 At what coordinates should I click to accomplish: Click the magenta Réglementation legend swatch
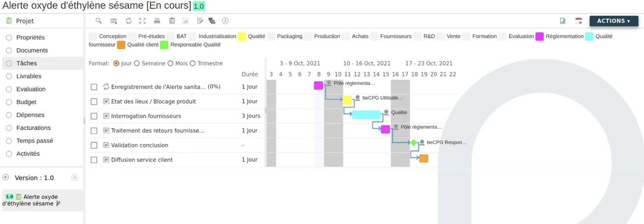tap(540, 36)
